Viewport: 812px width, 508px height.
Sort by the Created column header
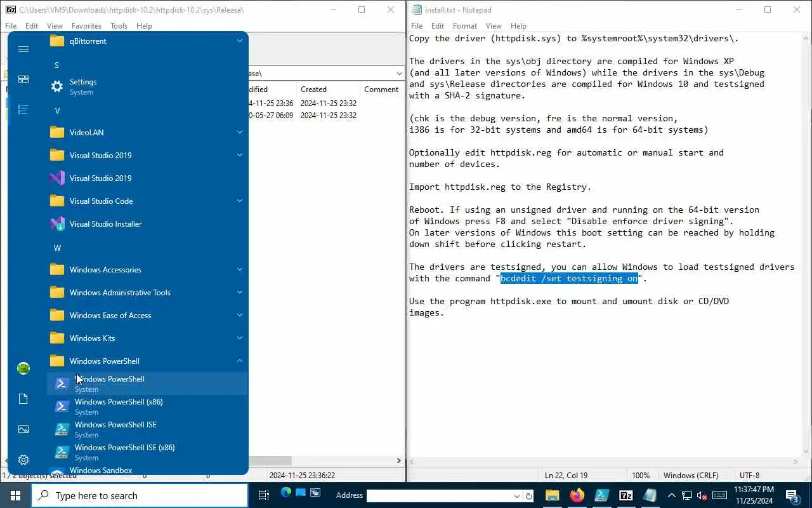328,90
